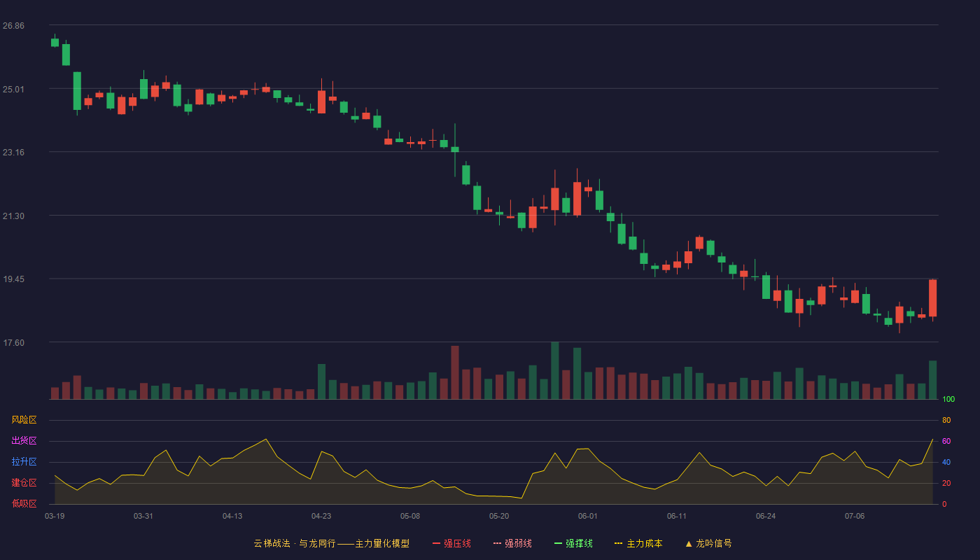
Task: Click the 风险区 zone label
Action: (x=24, y=420)
